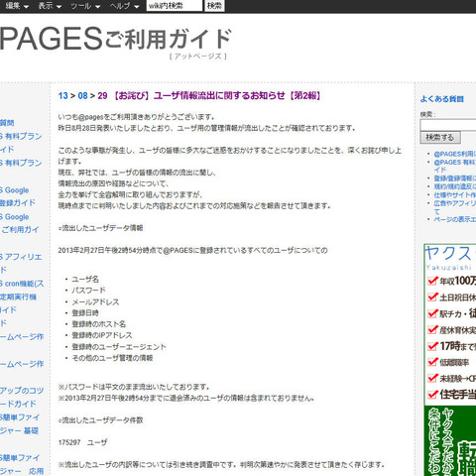Open the ヘルプ menu dropdown
The width and height of the screenshot is (476, 476).
coord(124,6)
